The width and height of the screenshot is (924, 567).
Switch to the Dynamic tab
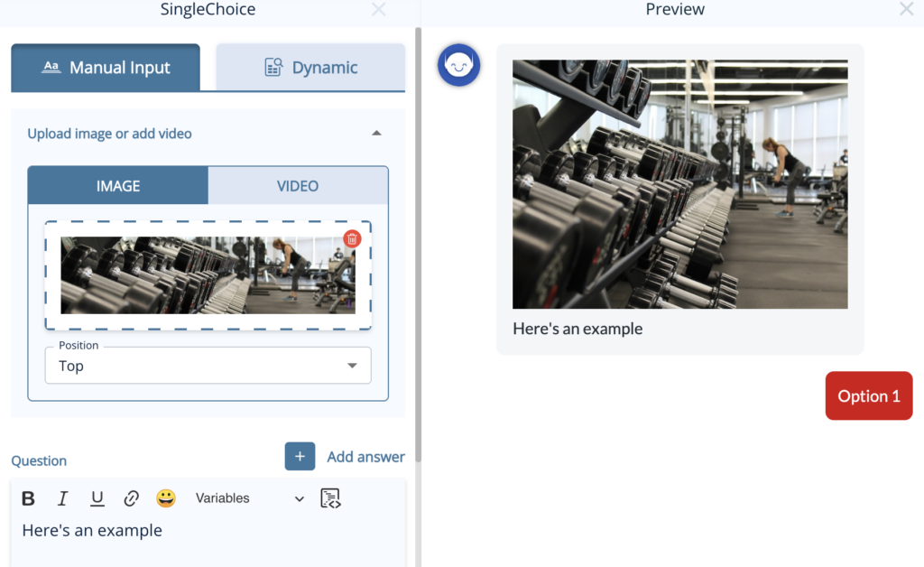(310, 67)
